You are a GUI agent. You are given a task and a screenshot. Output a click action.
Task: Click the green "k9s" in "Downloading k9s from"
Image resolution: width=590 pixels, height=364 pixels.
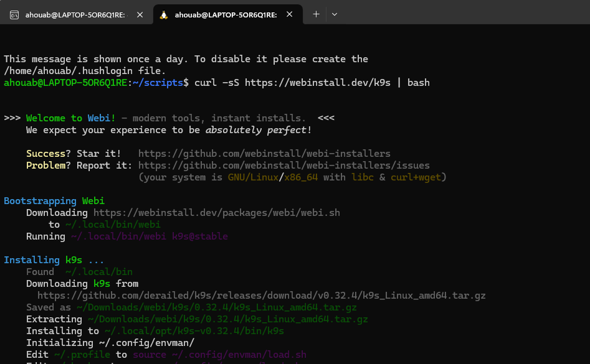[x=102, y=284]
